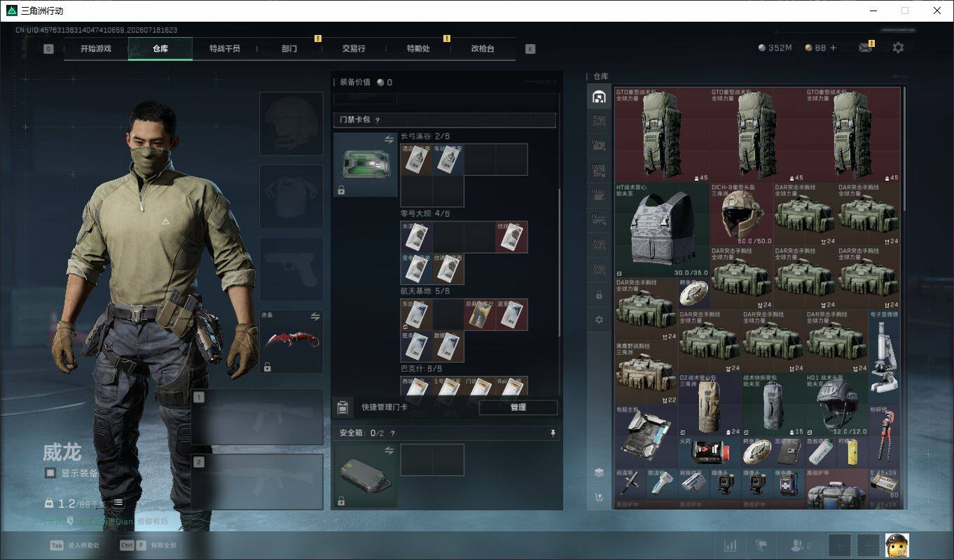The height and width of the screenshot is (560, 954).
Task: Select the main storage icon in sidebar
Action: 599,97
